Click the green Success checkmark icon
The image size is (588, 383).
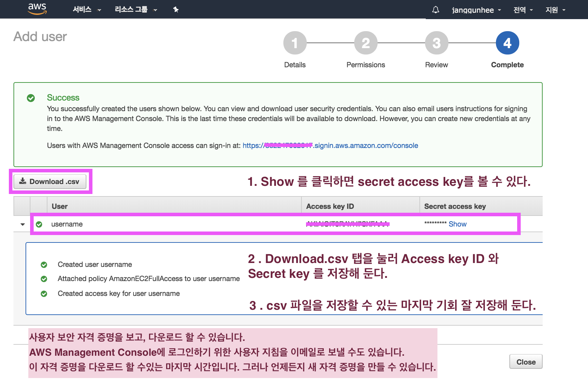[x=31, y=98]
